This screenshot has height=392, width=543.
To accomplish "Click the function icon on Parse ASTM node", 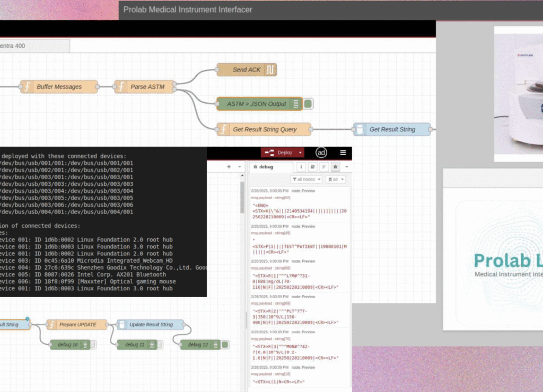I will [x=121, y=87].
